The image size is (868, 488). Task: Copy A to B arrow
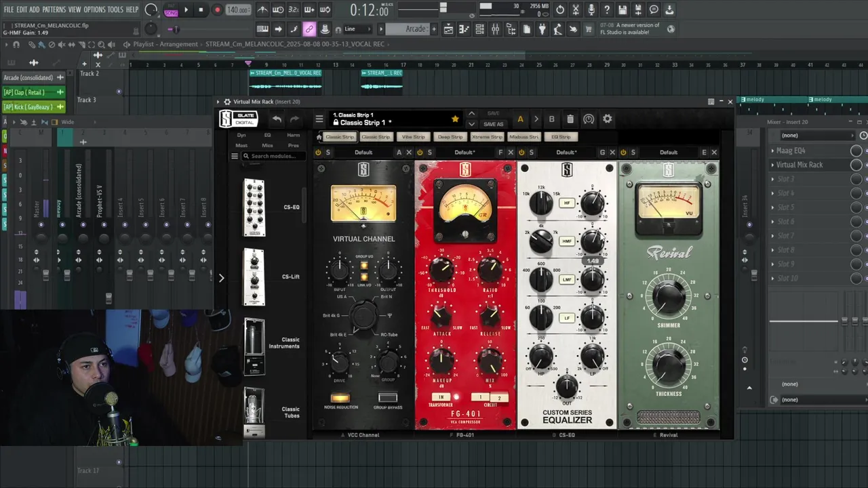point(536,119)
